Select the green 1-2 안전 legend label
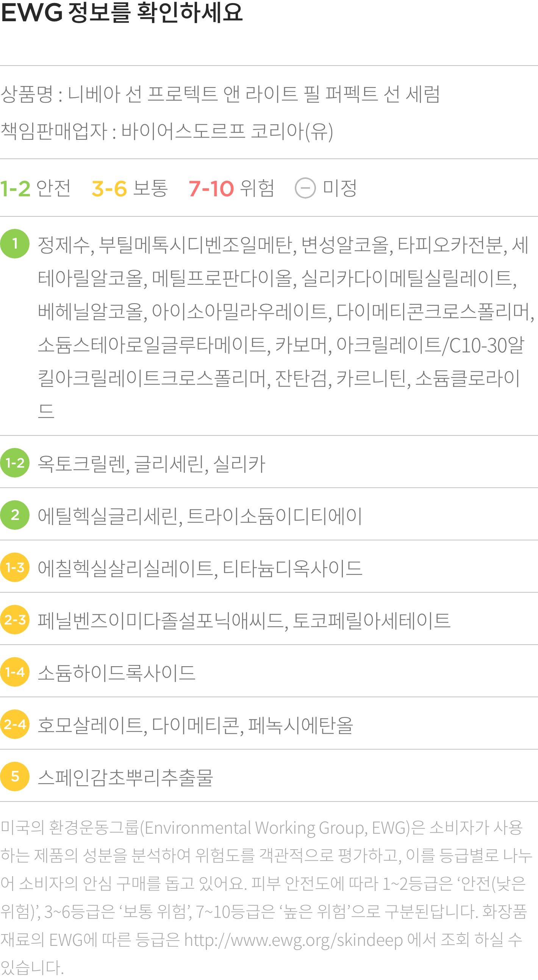Screen dimensions: 538x980 point(35,188)
